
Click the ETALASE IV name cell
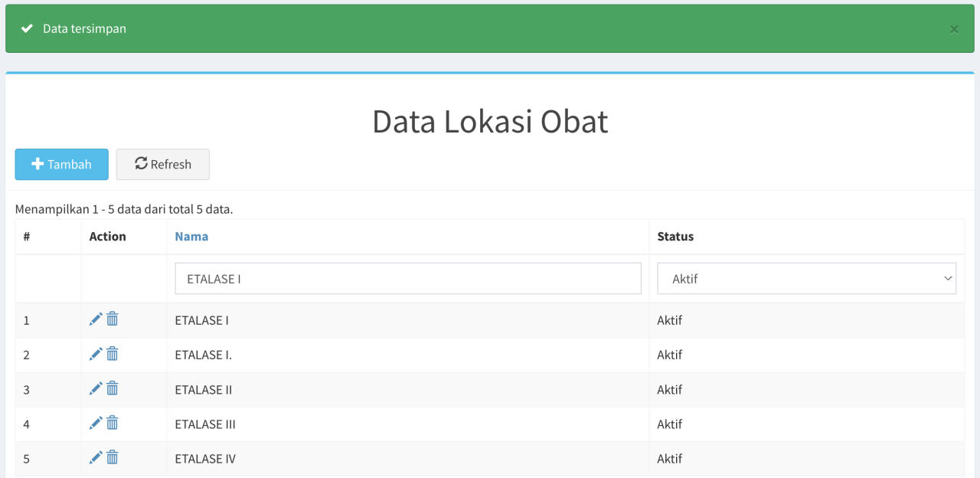coord(205,459)
